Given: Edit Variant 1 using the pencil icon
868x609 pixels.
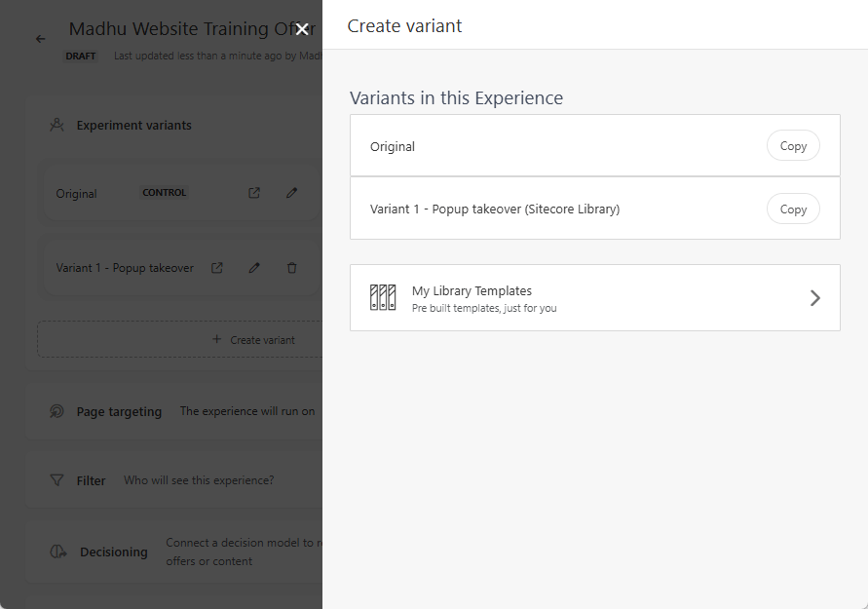Looking at the screenshot, I should click(254, 267).
